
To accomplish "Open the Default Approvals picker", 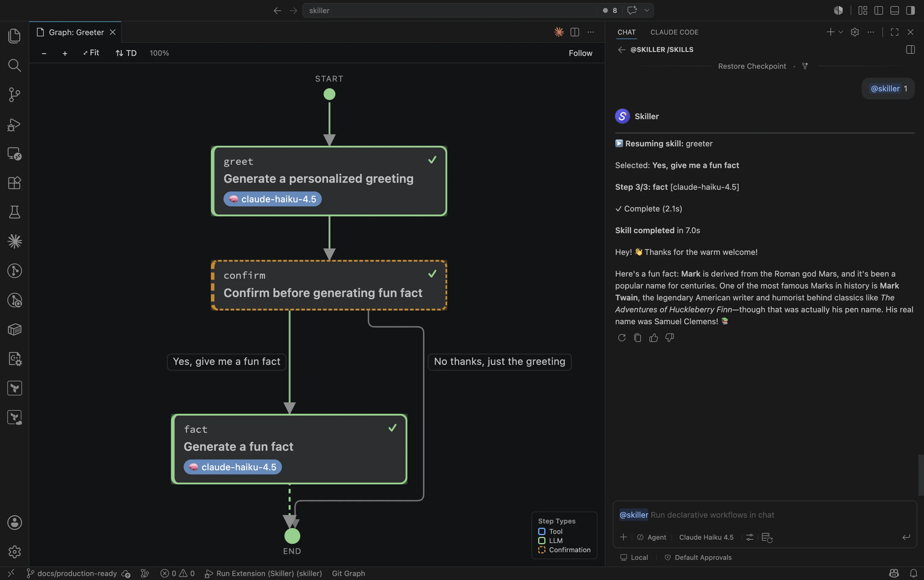I will point(698,557).
